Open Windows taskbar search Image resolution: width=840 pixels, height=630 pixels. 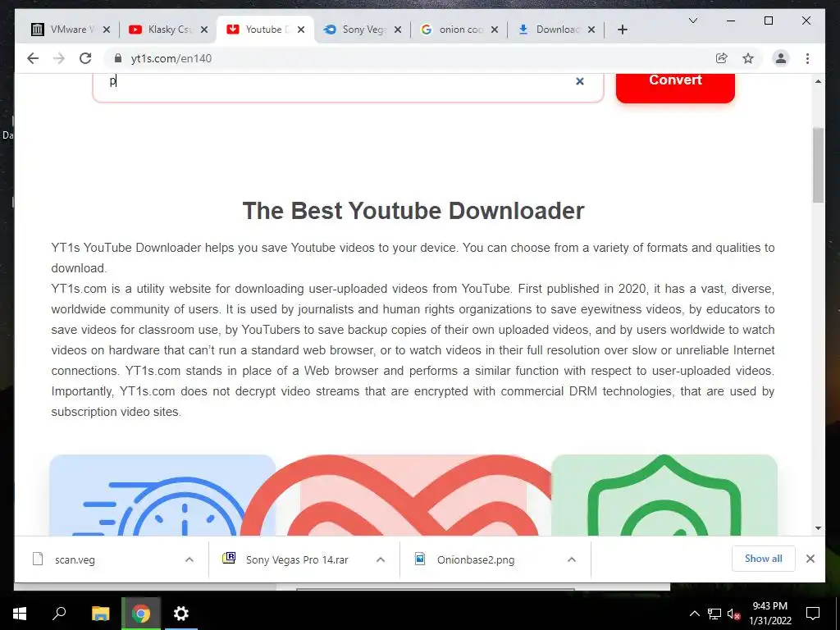point(59,614)
